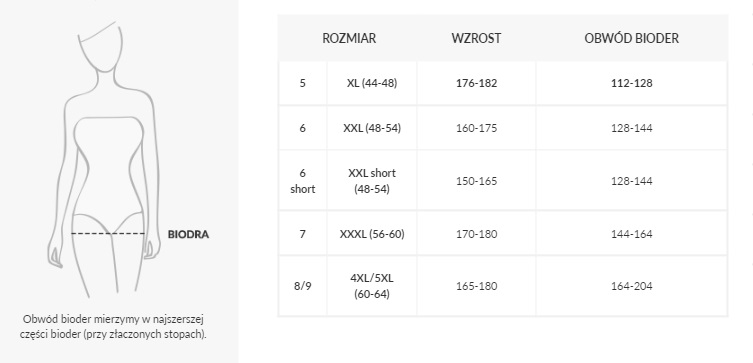Click height value 150-165
The width and height of the screenshot is (753, 363).
[476, 181]
